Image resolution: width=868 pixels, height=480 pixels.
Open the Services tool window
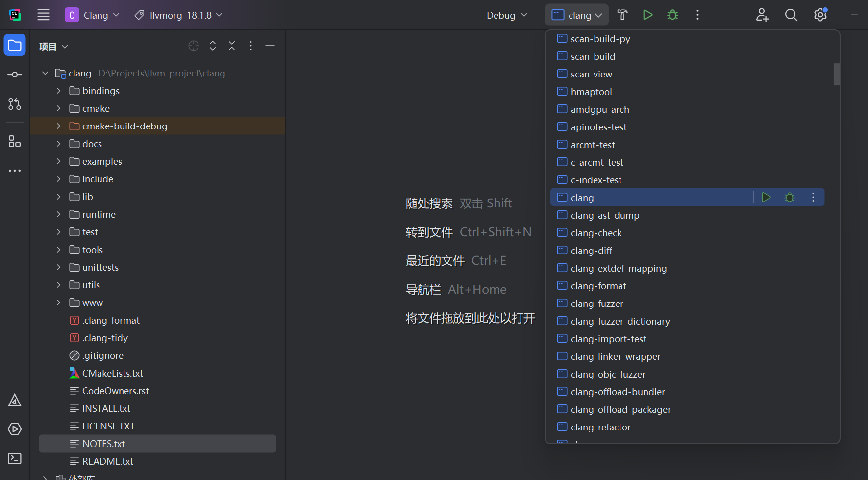[15, 429]
